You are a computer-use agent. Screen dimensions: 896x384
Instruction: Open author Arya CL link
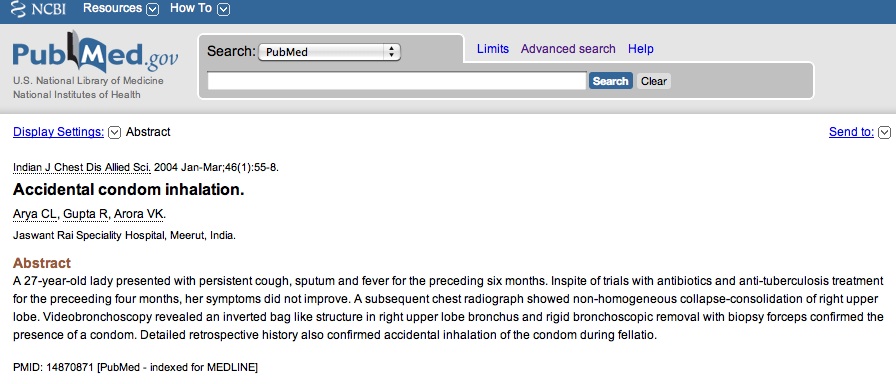(35, 214)
